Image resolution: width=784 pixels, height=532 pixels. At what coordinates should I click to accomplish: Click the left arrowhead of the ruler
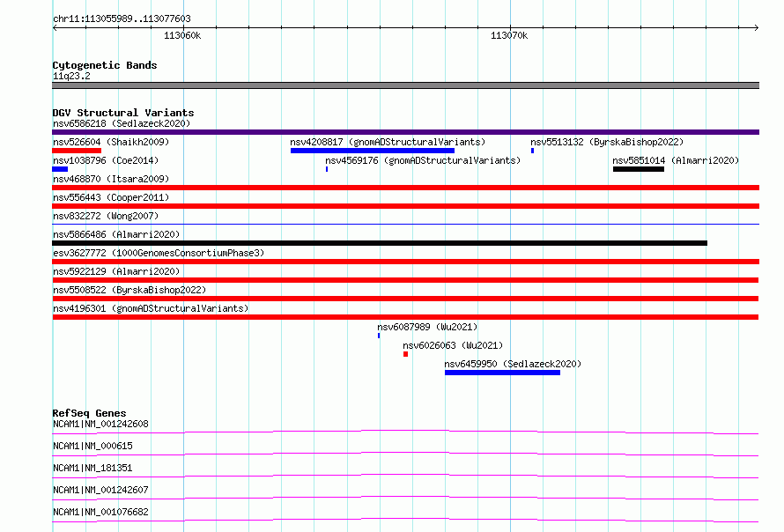55,28
